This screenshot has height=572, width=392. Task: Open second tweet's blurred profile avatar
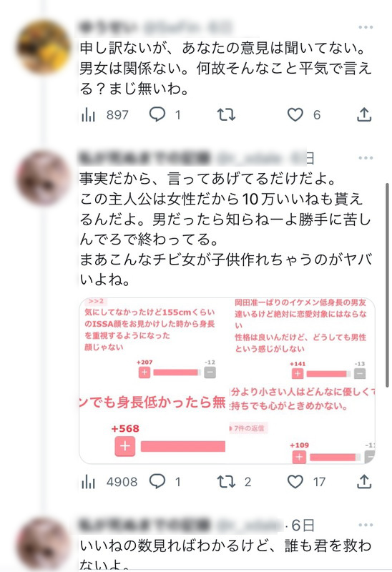[43, 178]
